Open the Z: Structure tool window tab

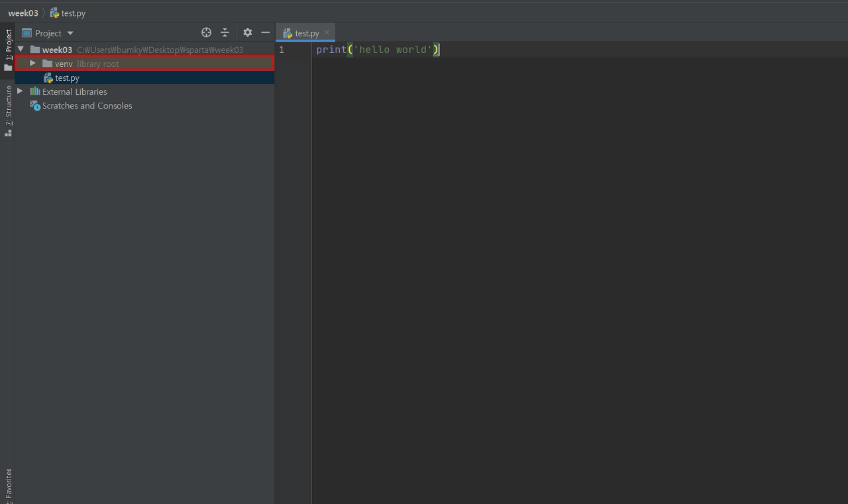8,111
